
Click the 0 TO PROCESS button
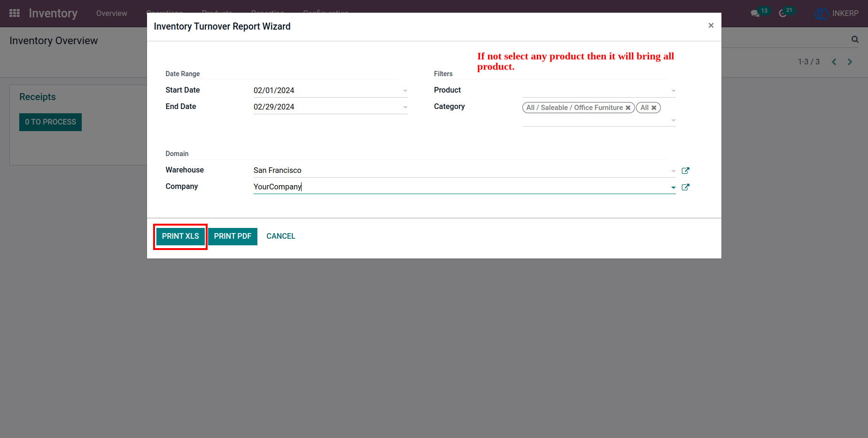point(50,122)
